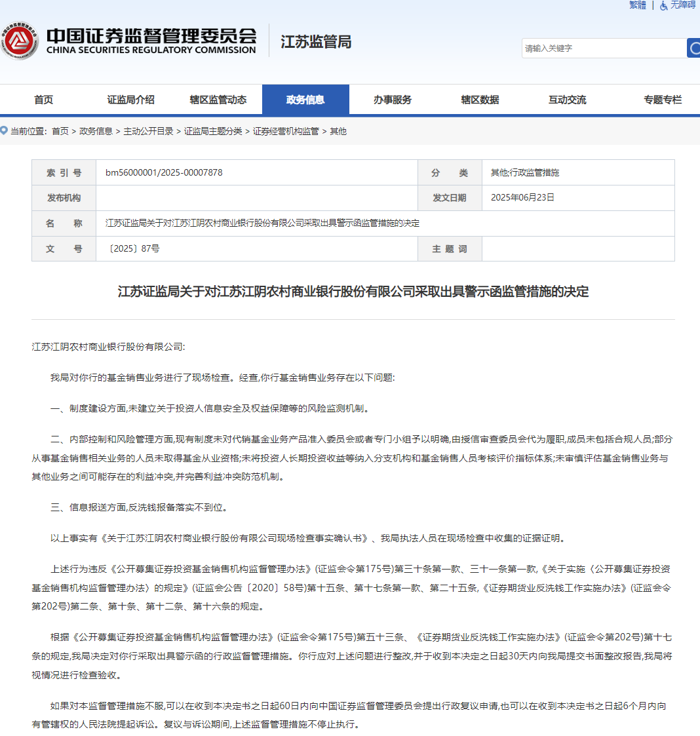Click 证券经营机构监管 breadcrumb link

pyautogui.click(x=286, y=132)
